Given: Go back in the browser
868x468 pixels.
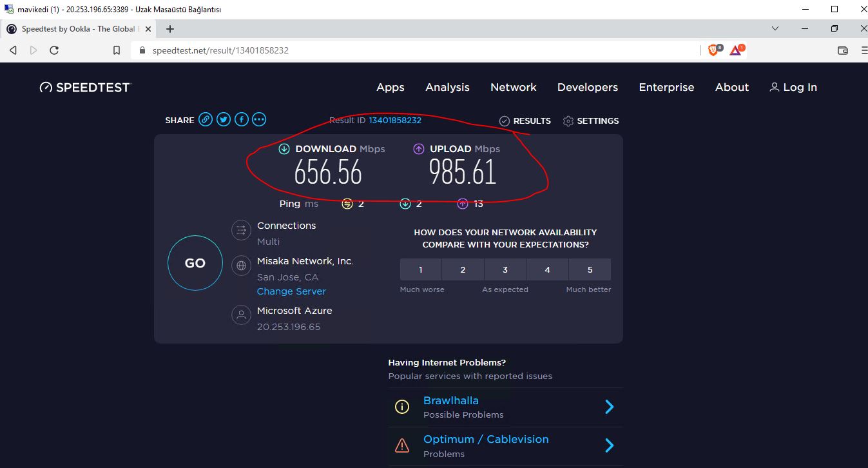Looking at the screenshot, I should tap(13, 50).
